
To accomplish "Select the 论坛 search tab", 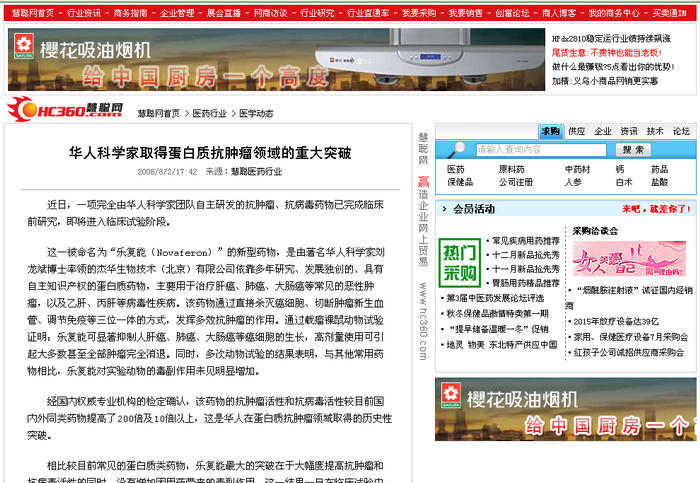I will point(681,131).
